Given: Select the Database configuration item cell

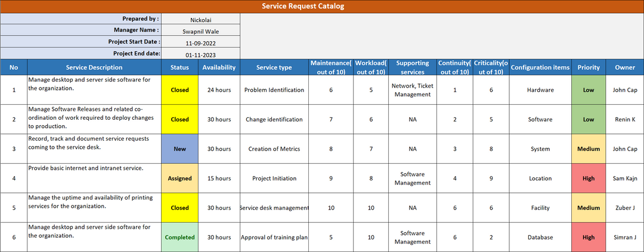Looking at the screenshot, I should (540, 237).
